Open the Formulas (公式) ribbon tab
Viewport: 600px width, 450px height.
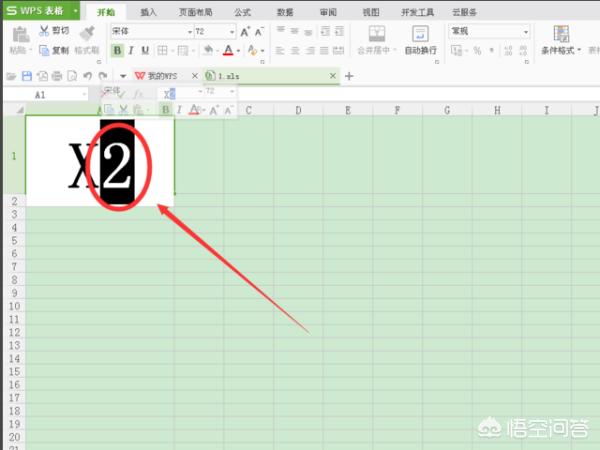click(242, 12)
